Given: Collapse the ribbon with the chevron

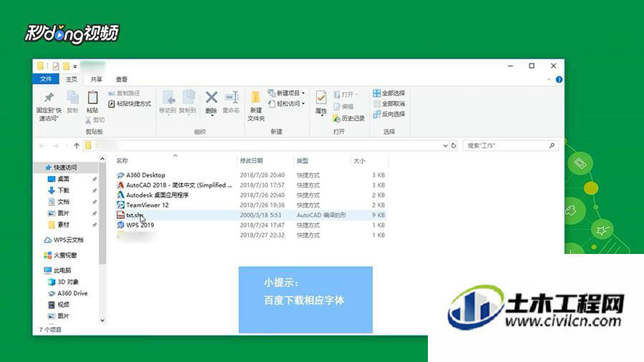Looking at the screenshot, I should 549,79.
